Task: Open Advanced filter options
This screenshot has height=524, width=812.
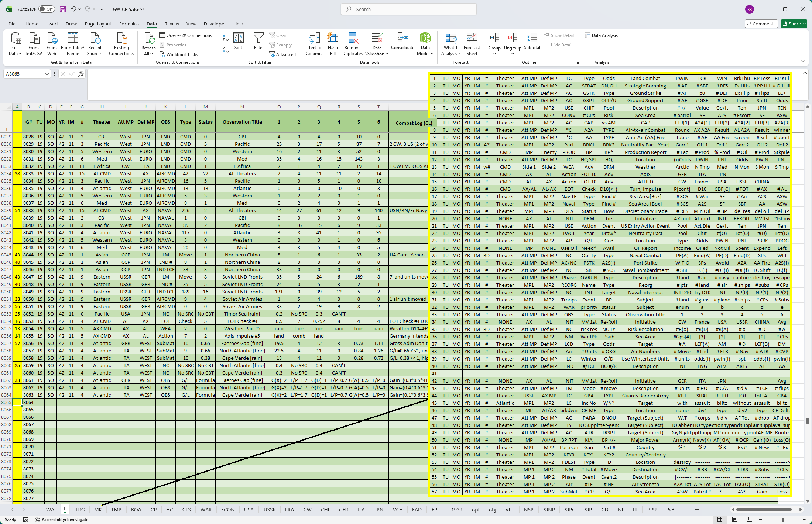Action: (x=282, y=55)
